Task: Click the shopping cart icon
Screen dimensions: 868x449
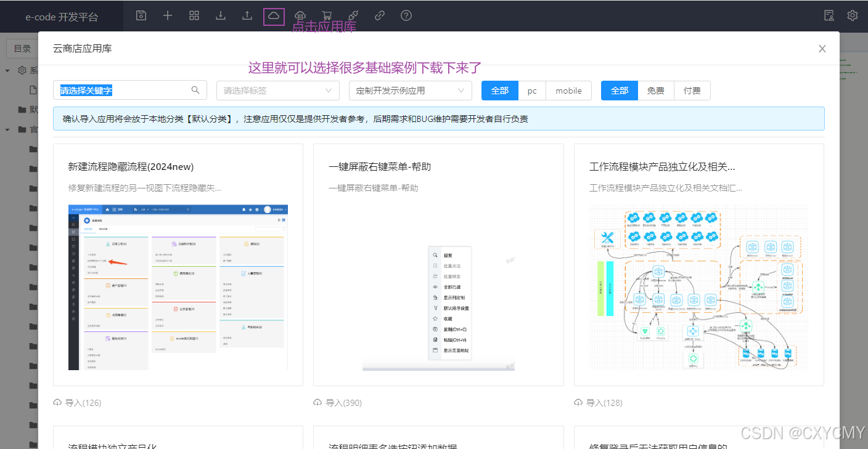Action: click(327, 15)
